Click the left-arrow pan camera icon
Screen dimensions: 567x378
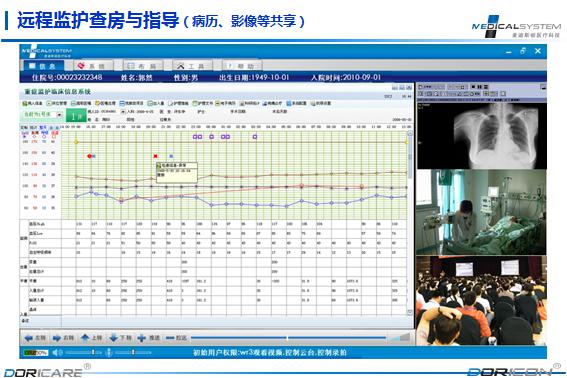[29, 338]
